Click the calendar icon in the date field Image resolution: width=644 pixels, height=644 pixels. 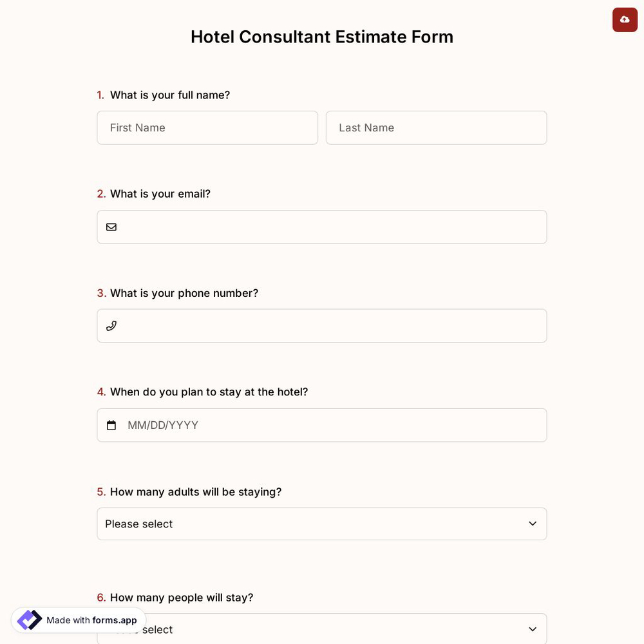pos(111,424)
